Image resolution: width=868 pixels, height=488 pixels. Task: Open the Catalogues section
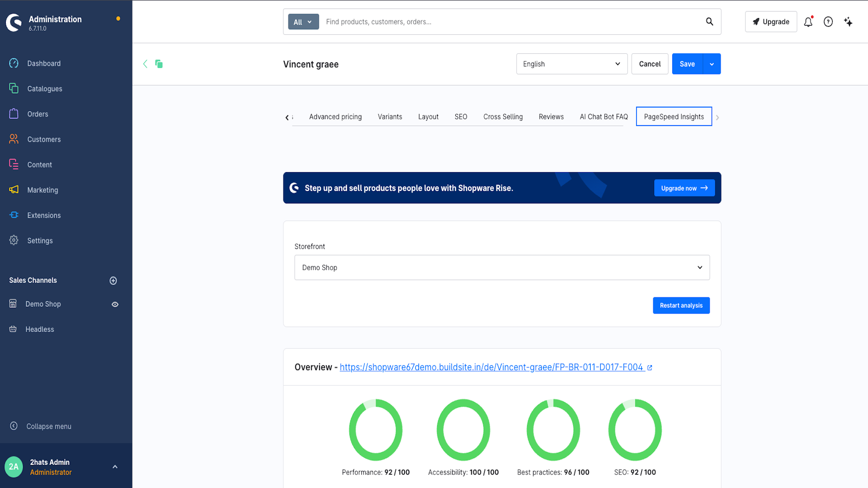[45, 89]
